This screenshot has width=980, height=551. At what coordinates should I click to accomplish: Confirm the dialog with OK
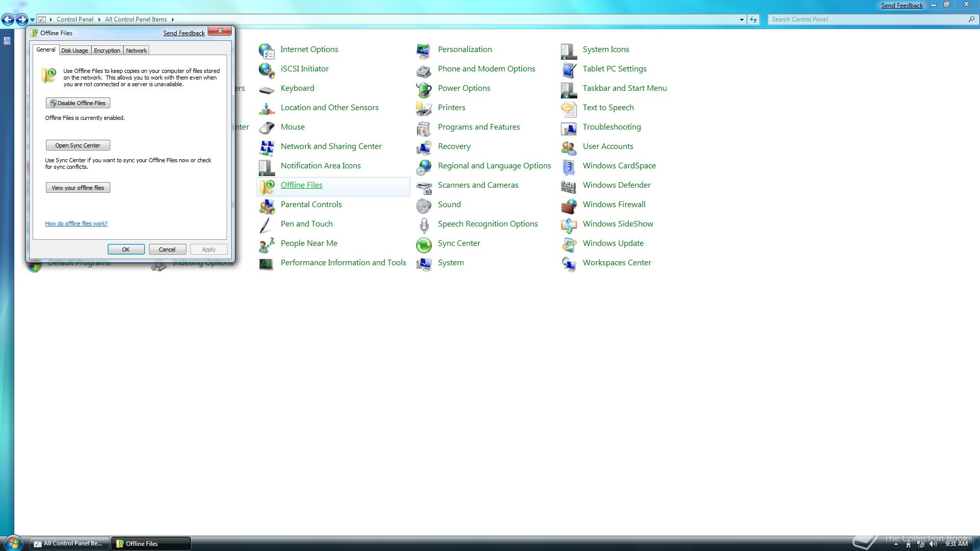tap(126, 249)
